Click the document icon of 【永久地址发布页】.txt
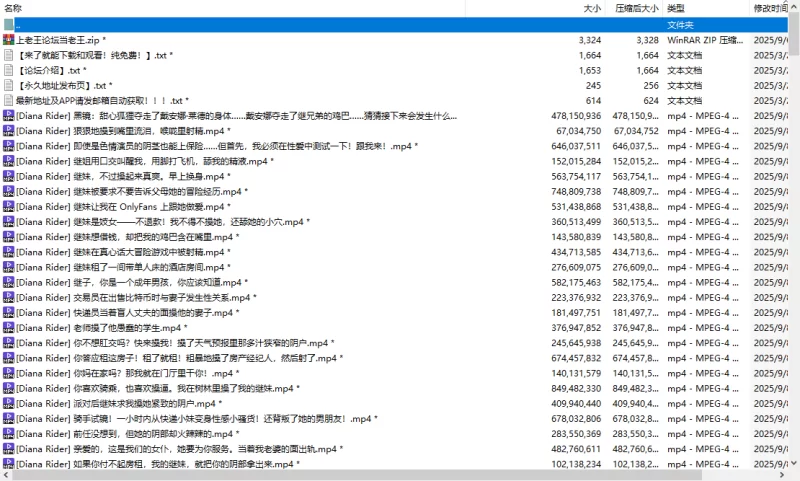The width and height of the screenshot is (800, 481). (8, 86)
